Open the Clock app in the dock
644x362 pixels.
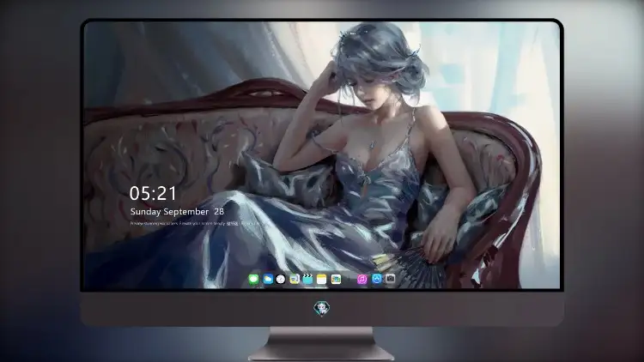pos(281,280)
